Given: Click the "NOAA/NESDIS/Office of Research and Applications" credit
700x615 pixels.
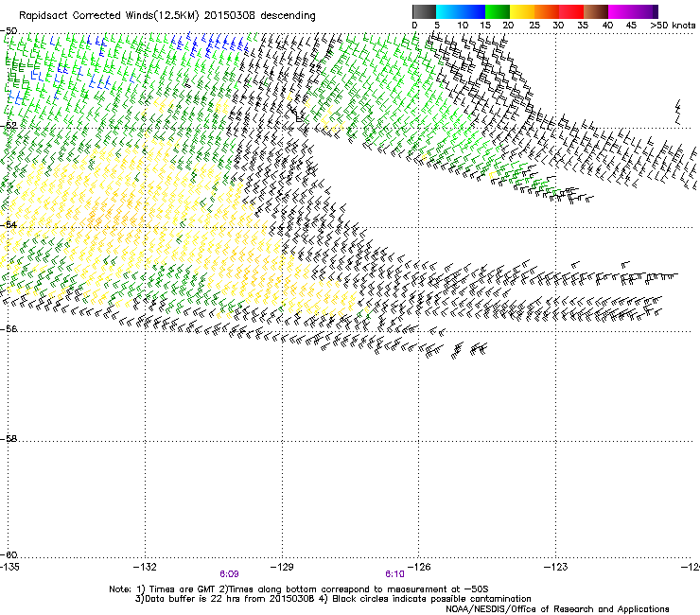Looking at the screenshot, I should click(557, 609).
